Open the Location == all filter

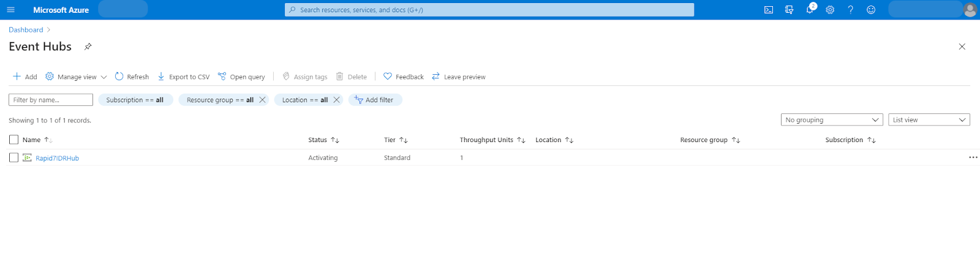304,100
